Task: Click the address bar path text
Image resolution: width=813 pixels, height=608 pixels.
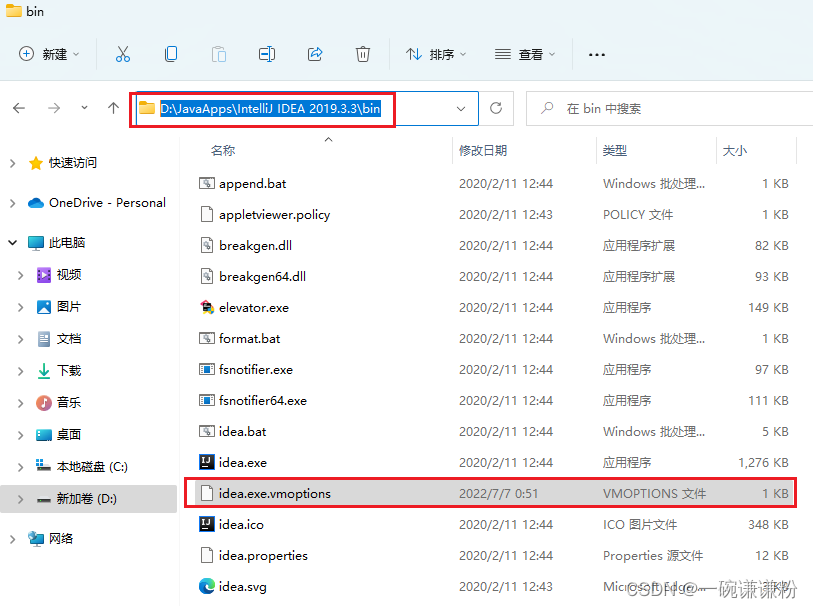Action: (x=270, y=108)
